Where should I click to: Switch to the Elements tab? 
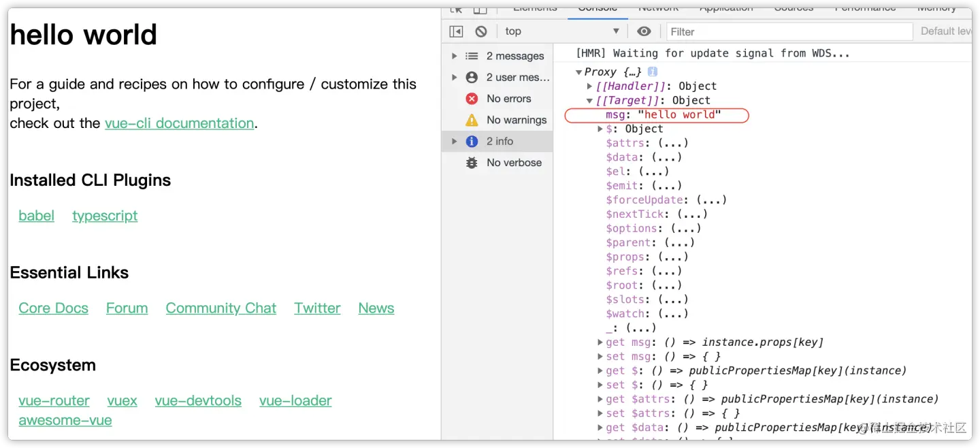click(x=535, y=10)
